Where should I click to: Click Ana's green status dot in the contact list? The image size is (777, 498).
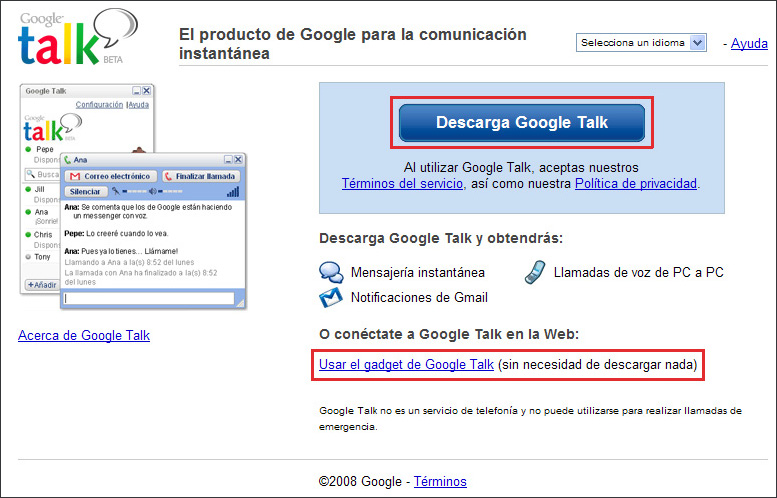pyautogui.click(x=28, y=212)
